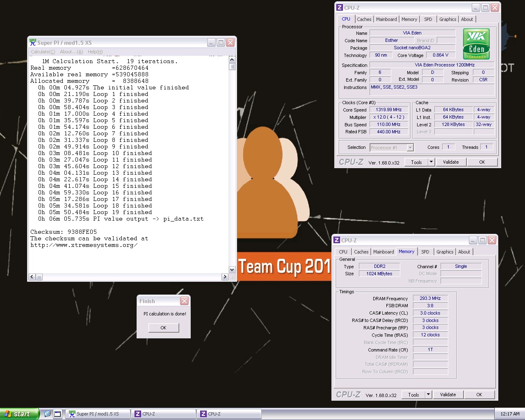Viewport: 525px width, 420px height.
Task: Click the Multiplier x 12.0 value field
Action: click(x=389, y=117)
